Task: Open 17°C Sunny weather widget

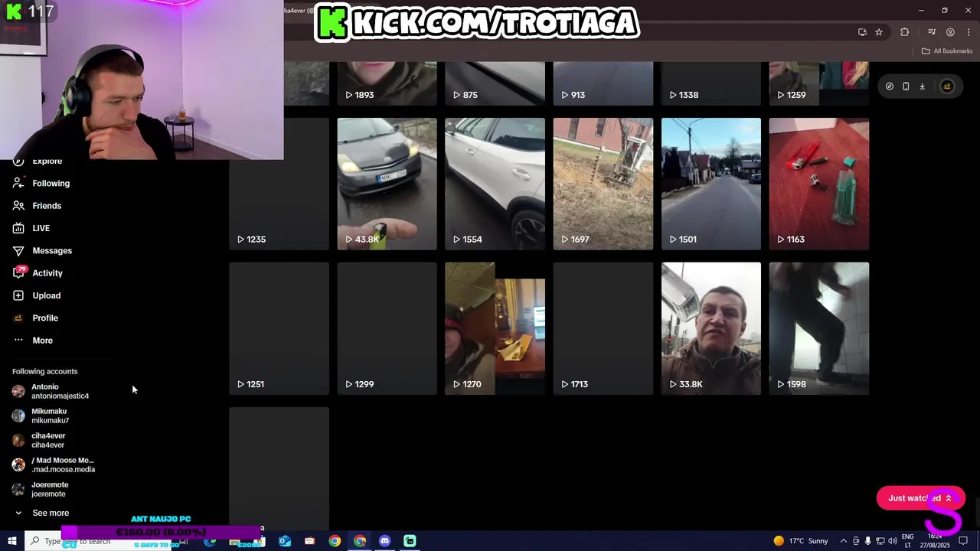Action: (801, 541)
